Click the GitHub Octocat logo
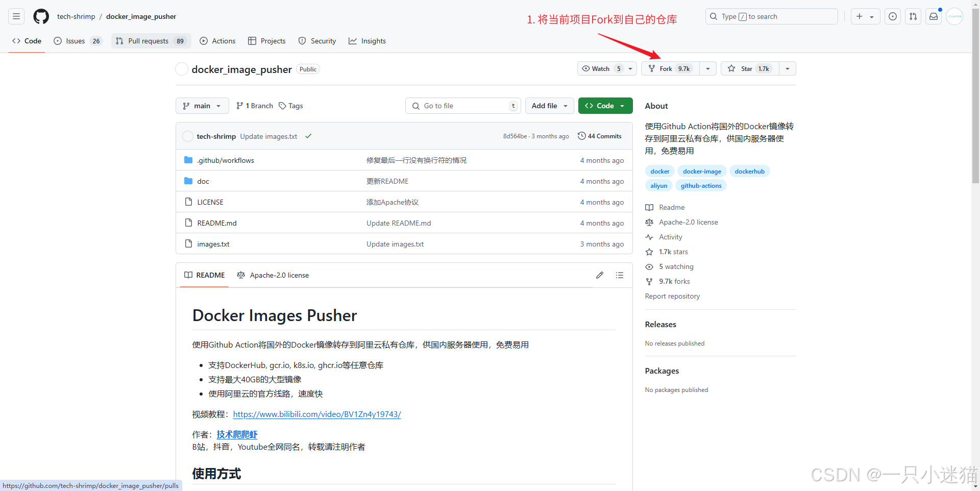Screen dimensions: 980x491 41,16
